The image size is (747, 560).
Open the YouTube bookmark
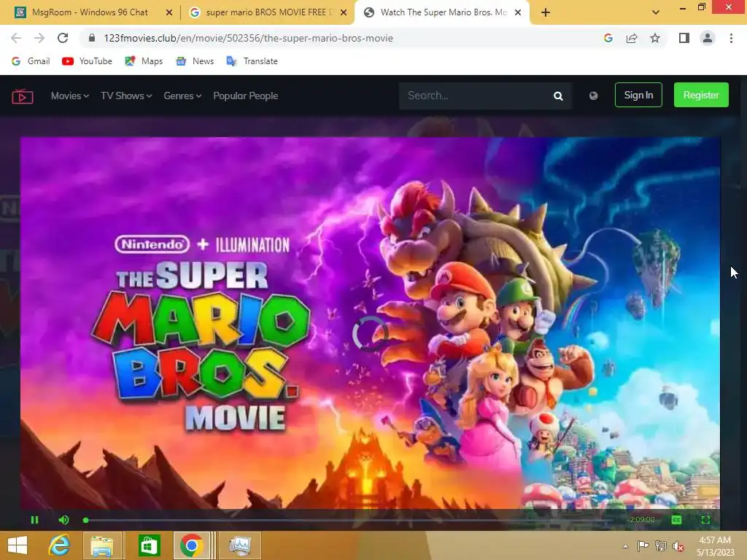[x=88, y=61]
